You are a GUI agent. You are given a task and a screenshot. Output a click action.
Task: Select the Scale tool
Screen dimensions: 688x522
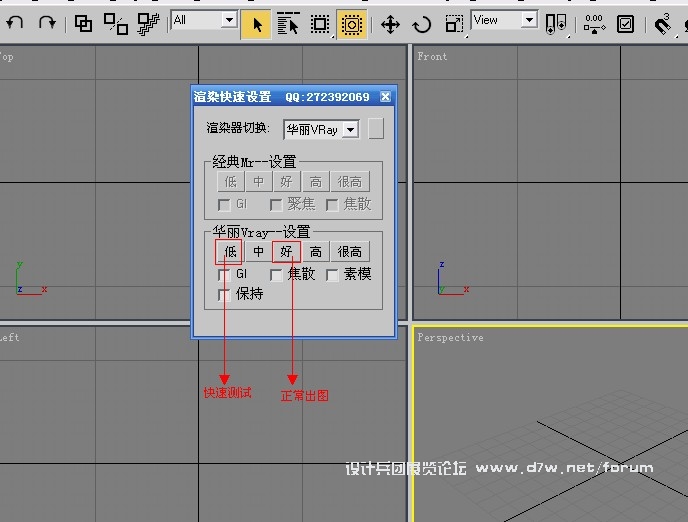[x=454, y=24]
